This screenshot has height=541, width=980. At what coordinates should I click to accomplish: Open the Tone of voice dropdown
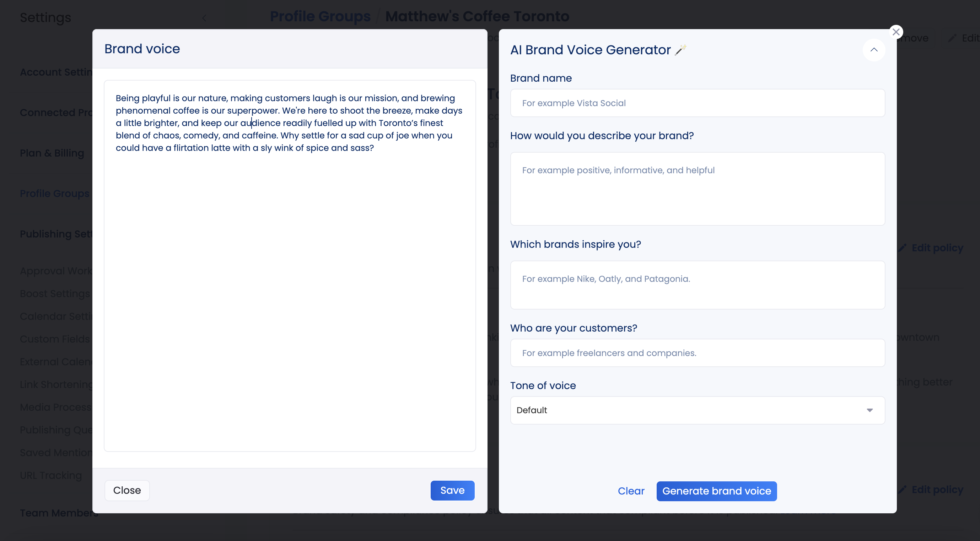click(x=698, y=410)
